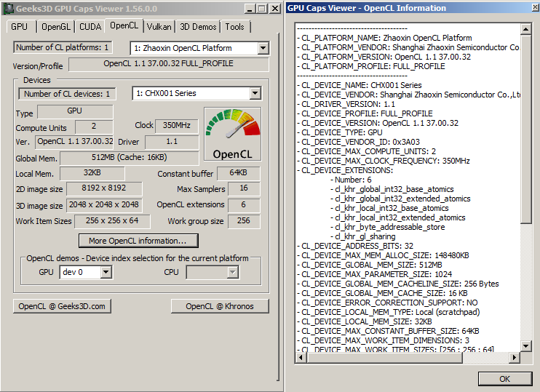The image size is (540, 392).
Task: Click the OpenCL gauge logo image
Action: click(232, 135)
